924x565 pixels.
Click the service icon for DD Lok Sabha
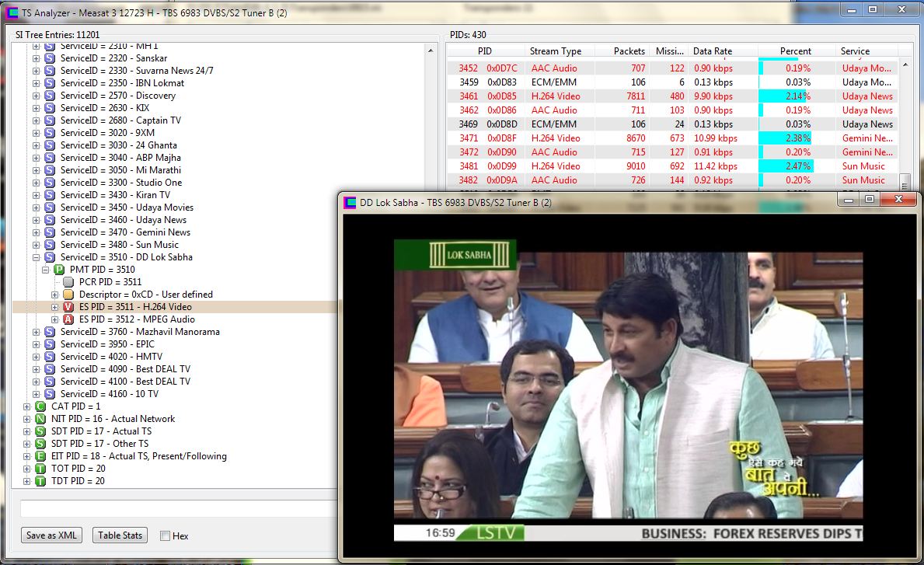(x=50, y=257)
